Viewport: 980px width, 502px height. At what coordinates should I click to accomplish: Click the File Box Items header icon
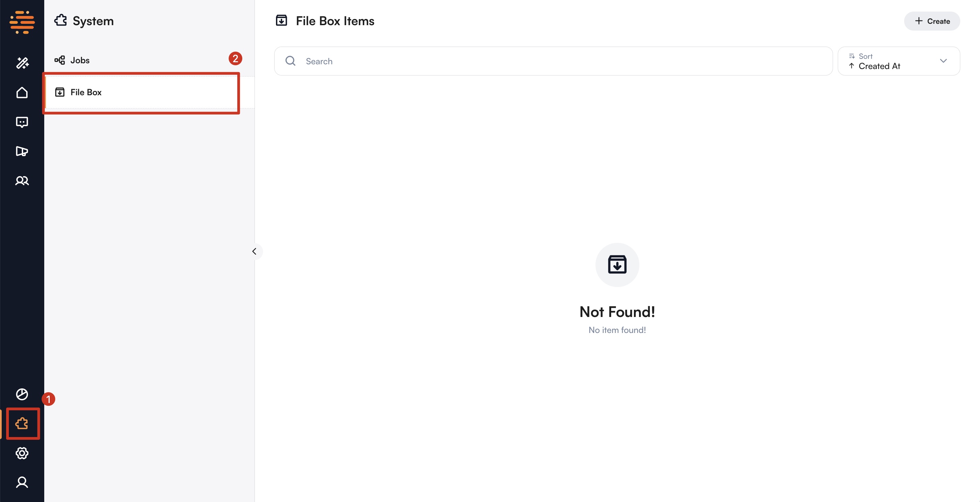281,20
